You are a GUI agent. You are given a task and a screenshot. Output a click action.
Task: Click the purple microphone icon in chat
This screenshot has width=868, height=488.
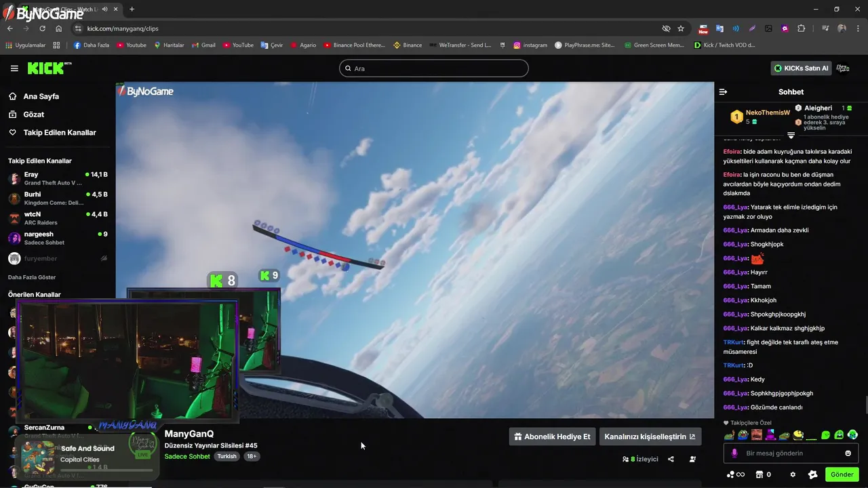click(734, 453)
